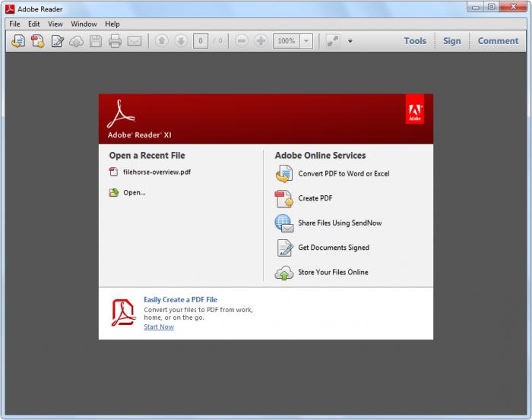Close the Adobe Reader window

point(513,7)
